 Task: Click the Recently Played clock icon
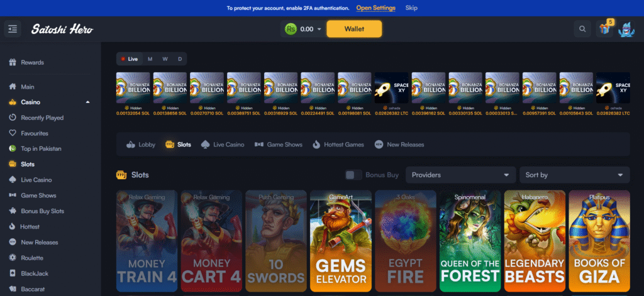pos(13,118)
